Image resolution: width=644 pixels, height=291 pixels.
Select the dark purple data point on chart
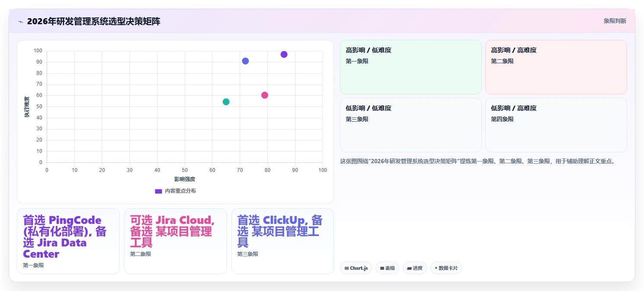(x=284, y=55)
